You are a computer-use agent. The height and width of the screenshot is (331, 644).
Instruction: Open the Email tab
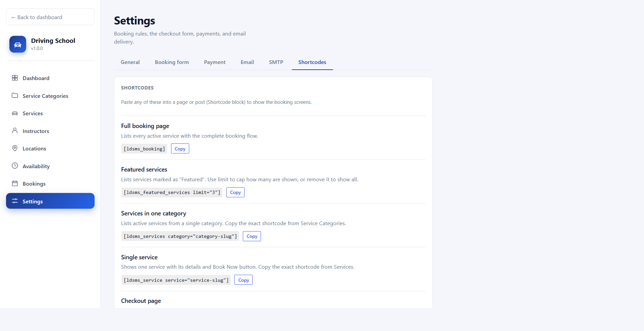(x=247, y=62)
